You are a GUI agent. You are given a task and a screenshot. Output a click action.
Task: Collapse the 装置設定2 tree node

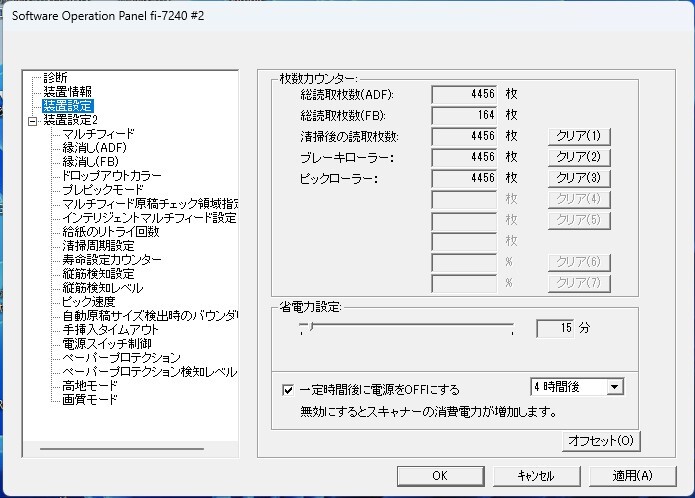click(x=32, y=121)
